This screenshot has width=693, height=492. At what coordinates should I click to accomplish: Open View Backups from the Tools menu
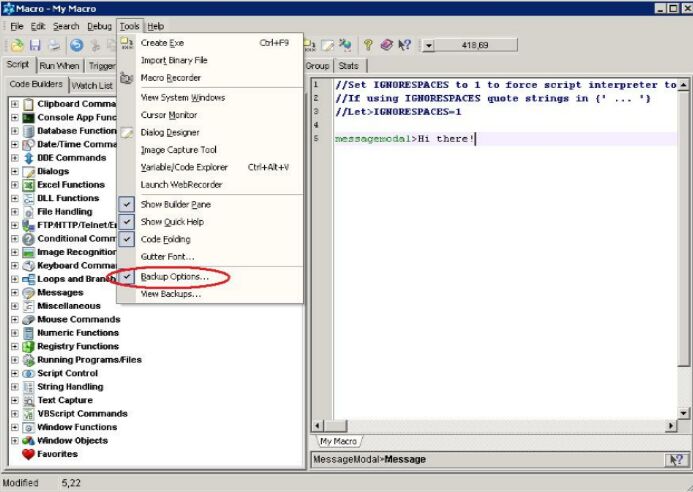pyautogui.click(x=170, y=294)
